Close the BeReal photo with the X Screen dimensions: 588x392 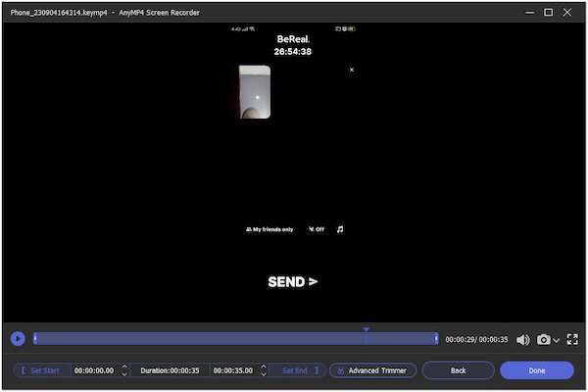[x=352, y=70]
